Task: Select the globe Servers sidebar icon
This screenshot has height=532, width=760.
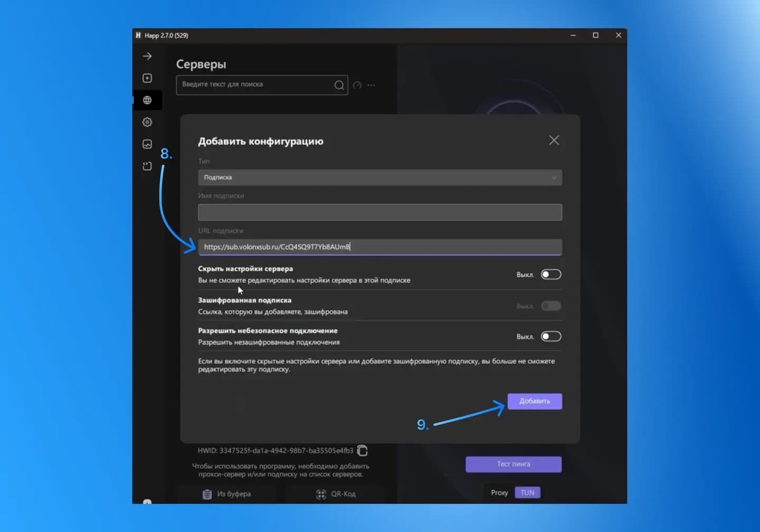Action: (x=147, y=100)
